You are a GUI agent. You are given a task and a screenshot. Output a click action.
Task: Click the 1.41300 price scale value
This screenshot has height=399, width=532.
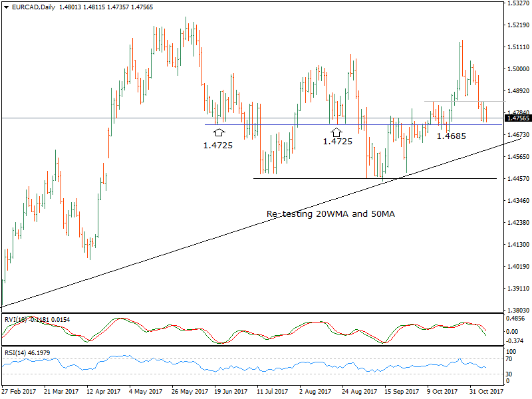518,244
